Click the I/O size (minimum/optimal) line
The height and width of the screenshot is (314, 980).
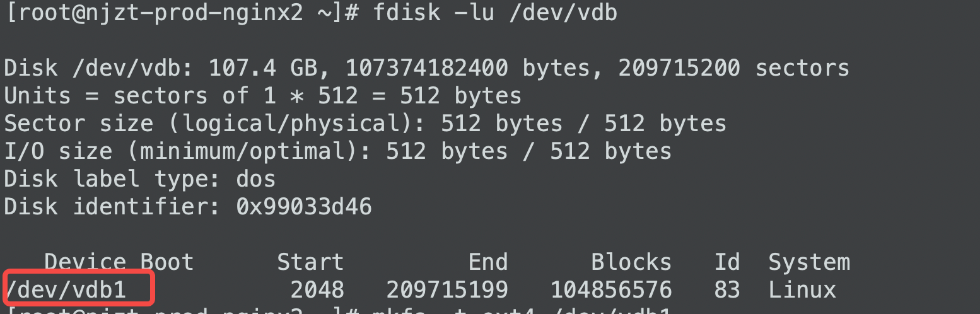[338, 151]
